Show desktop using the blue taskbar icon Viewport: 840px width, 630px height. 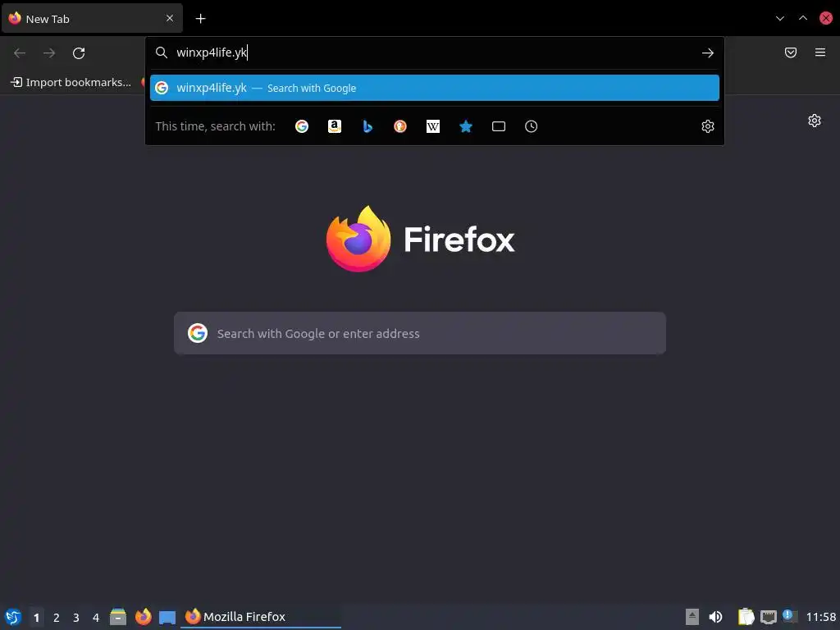coord(167,618)
